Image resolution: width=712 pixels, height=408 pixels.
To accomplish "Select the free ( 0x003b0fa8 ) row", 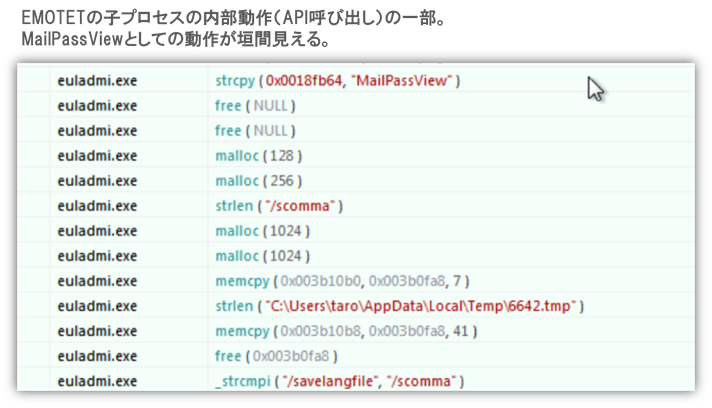I will [x=276, y=355].
